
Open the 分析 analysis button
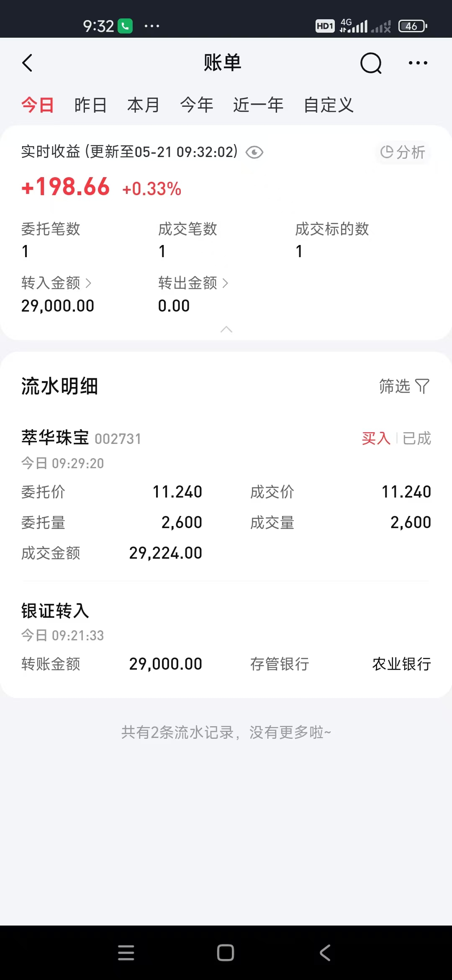(403, 152)
